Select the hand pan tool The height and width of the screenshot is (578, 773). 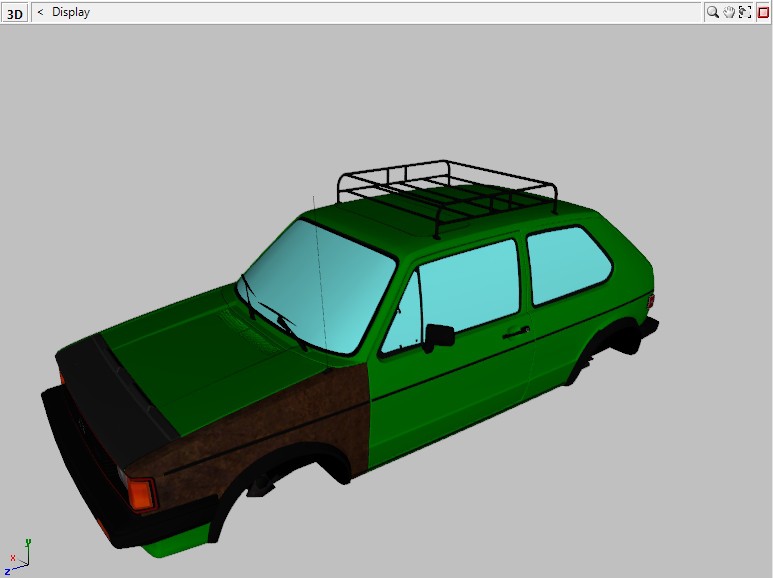coord(729,12)
